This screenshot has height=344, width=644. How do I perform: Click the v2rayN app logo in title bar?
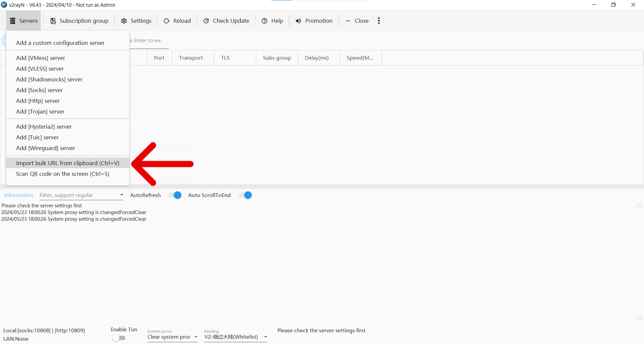tap(4, 5)
